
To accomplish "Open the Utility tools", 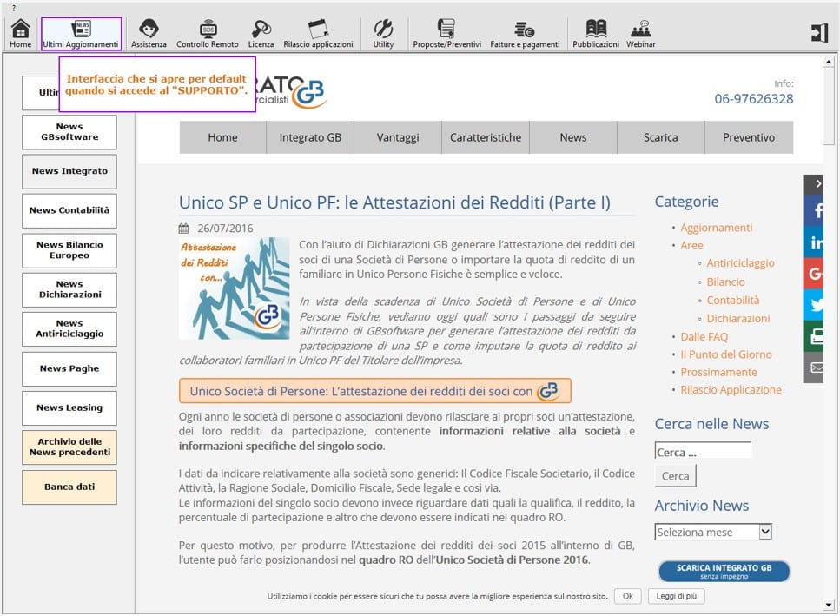I will tap(383, 34).
